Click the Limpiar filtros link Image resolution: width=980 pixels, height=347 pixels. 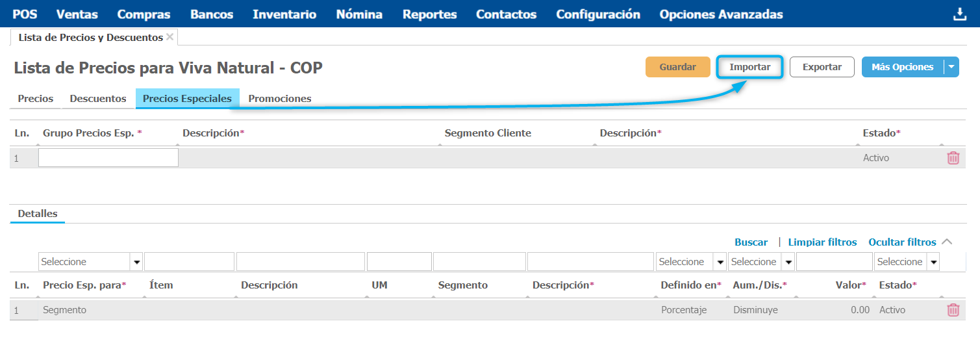(x=822, y=242)
